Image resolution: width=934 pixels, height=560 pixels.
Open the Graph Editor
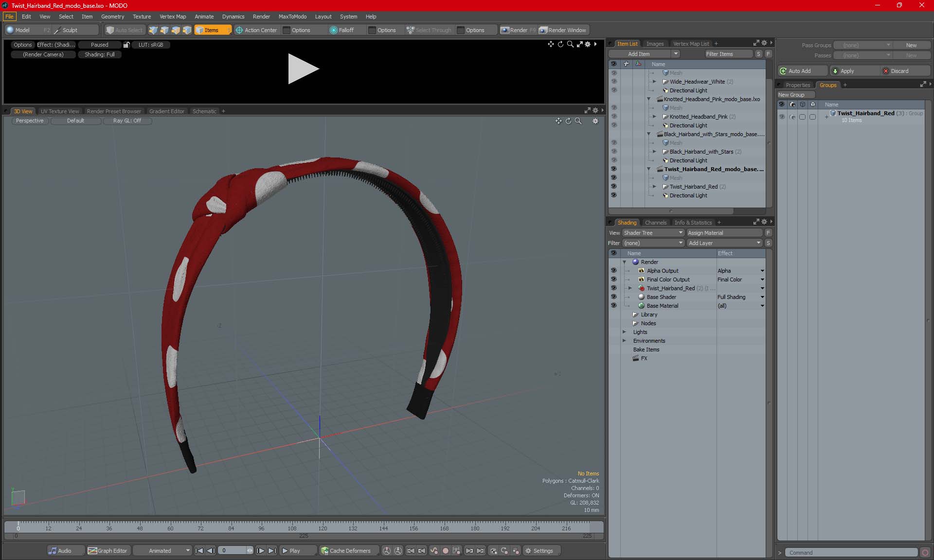click(x=108, y=551)
